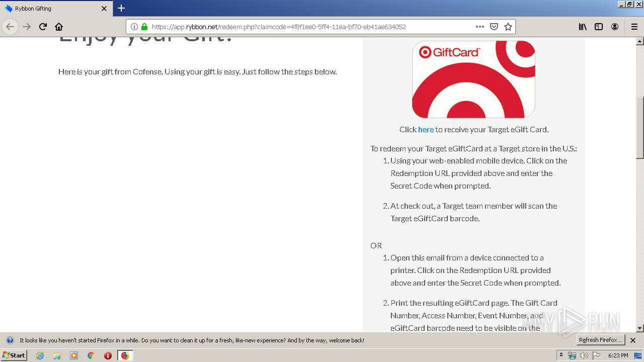
Task: Click the scroll up arrow of the page scrollbar
Action: pos(640,41)
